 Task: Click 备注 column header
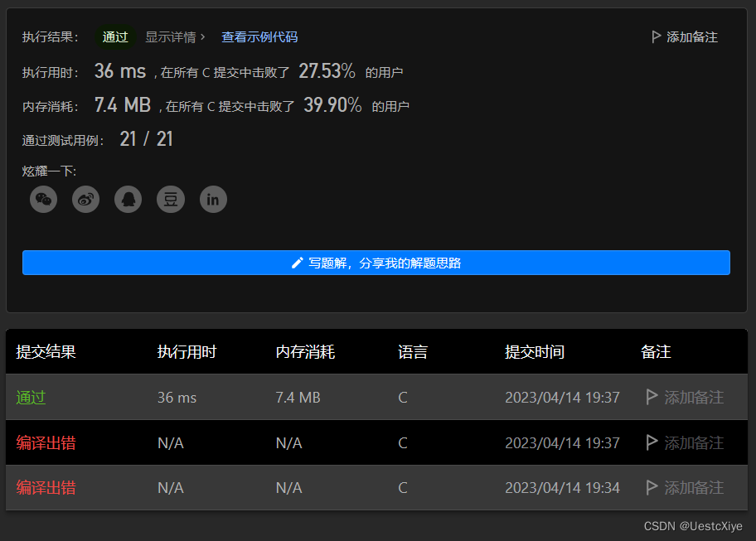[656, 351]
